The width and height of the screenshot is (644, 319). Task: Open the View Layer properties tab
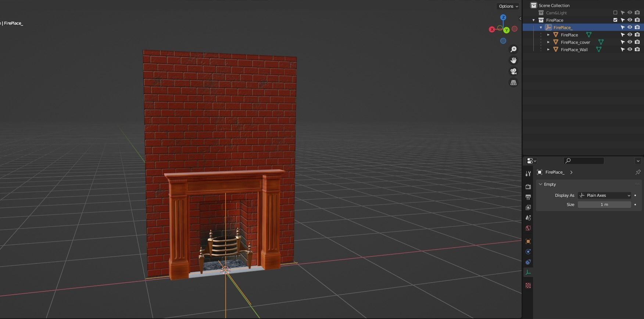(528, 208)
